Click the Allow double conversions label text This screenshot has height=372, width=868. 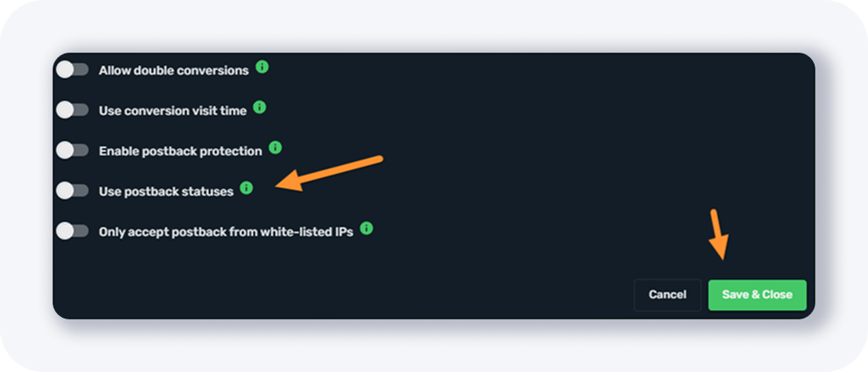(174, 70)
